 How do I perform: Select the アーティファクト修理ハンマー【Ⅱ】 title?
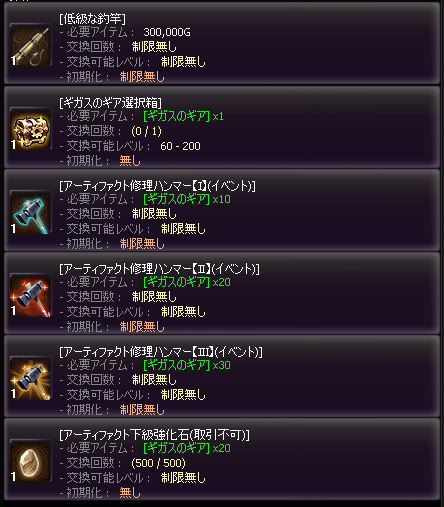[x=159, y=269]
